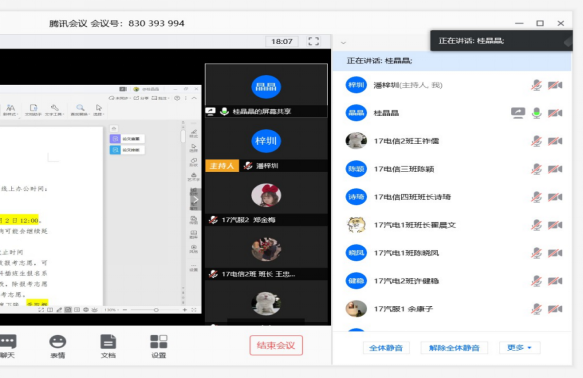
Task: Enter fullscreen with the expand icon
Action: [x=313, y=41]
